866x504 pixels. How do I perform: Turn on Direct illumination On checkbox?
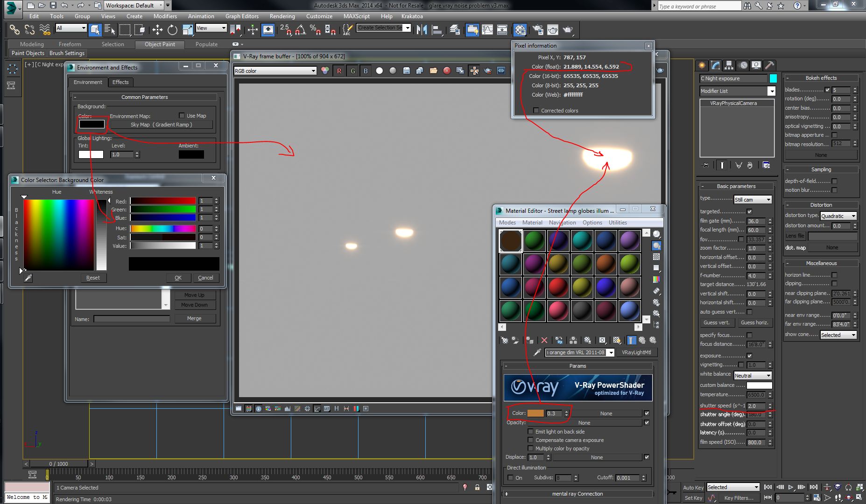(510, 477)
